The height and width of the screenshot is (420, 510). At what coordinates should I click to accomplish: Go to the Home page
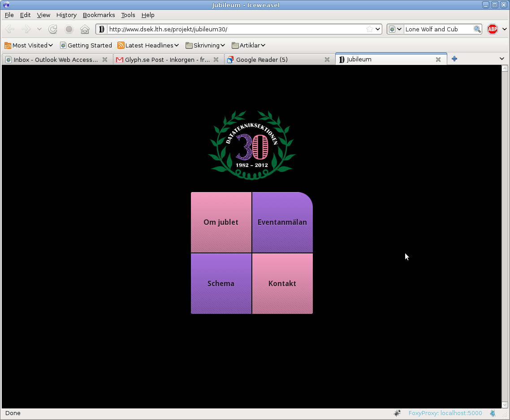tap(85, 29)
